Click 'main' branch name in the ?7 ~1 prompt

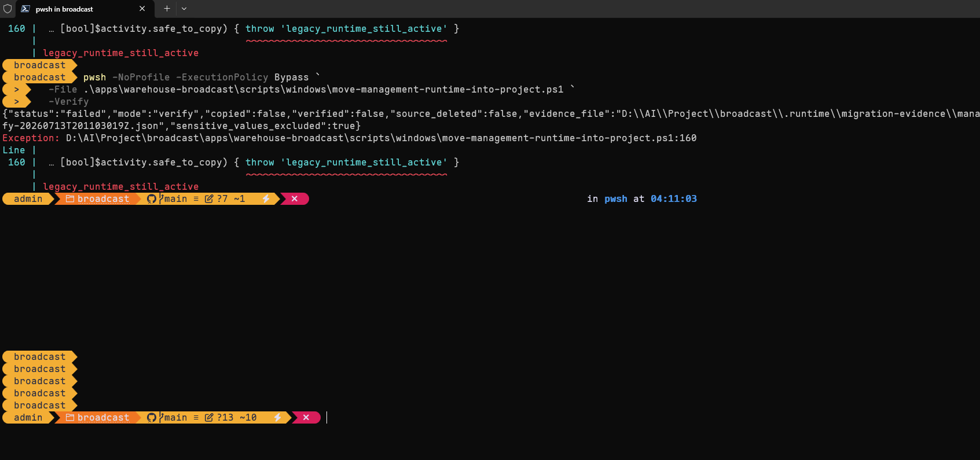(175, 198)
